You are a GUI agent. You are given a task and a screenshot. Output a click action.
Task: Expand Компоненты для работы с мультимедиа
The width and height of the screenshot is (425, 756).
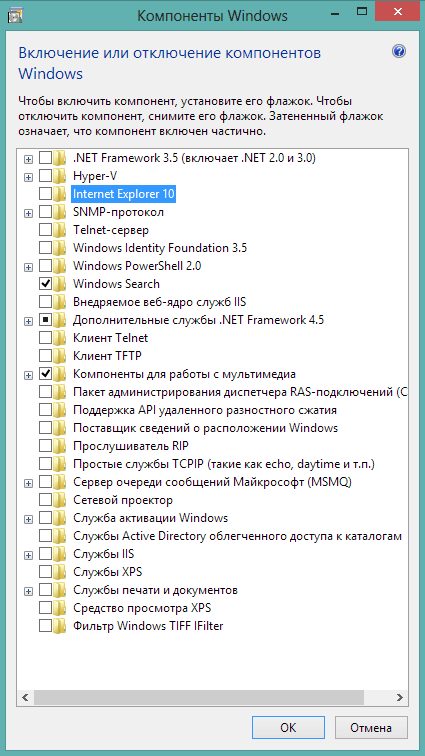28,375
